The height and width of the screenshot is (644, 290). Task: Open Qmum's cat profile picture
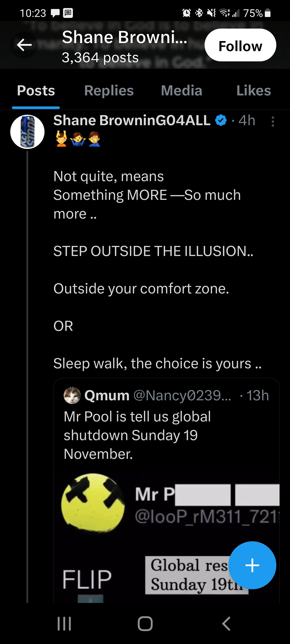click(x=72, y=395)
